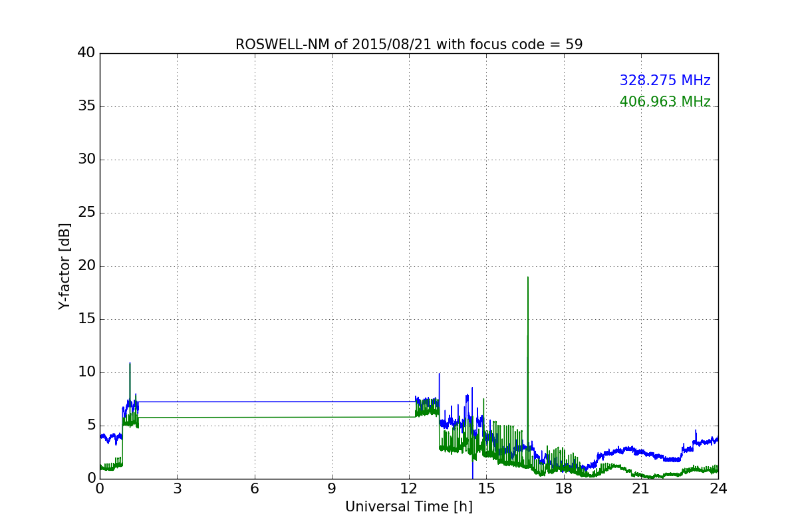
Task: Click the tall green spike peak near 19 dB
Action: click(528, 277)
